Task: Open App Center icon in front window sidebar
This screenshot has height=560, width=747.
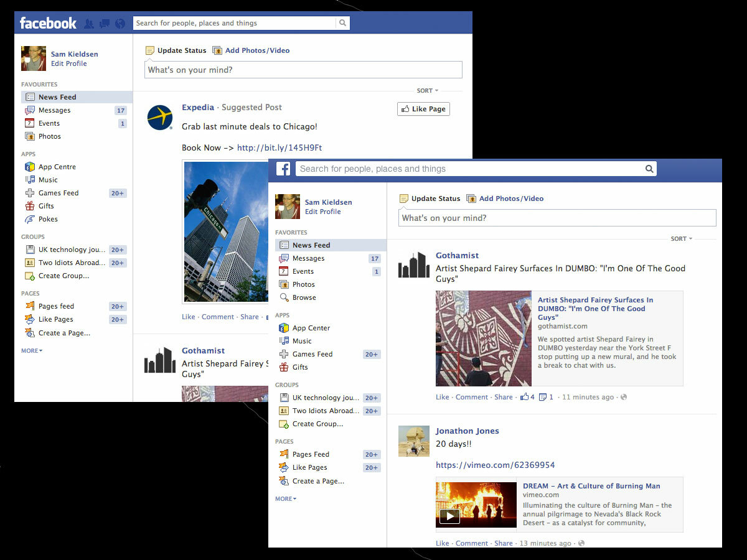Action: pyautogui.click(x=284, y=328)
